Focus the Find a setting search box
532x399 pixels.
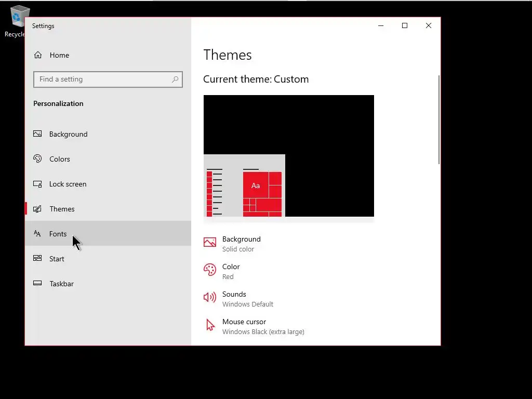108,79
